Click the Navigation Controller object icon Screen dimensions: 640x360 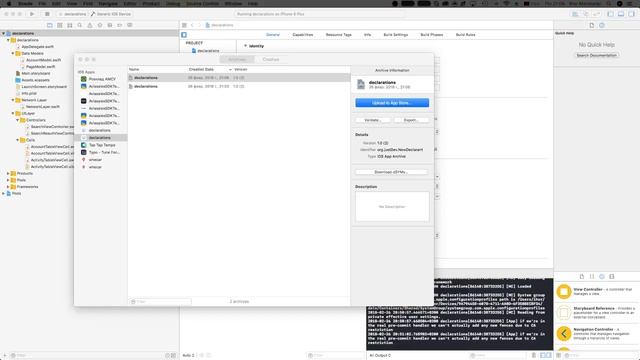click(x=564, y=333)
